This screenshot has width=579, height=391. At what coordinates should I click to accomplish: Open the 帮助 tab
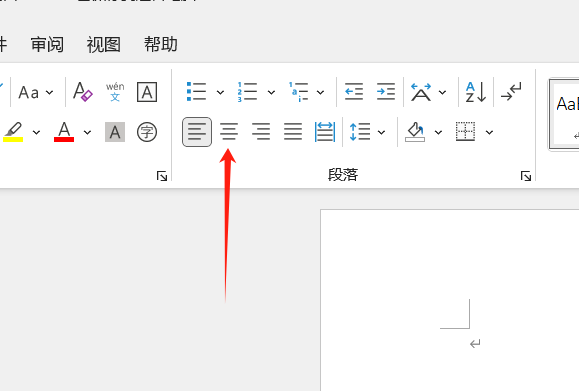click(161, 45)
